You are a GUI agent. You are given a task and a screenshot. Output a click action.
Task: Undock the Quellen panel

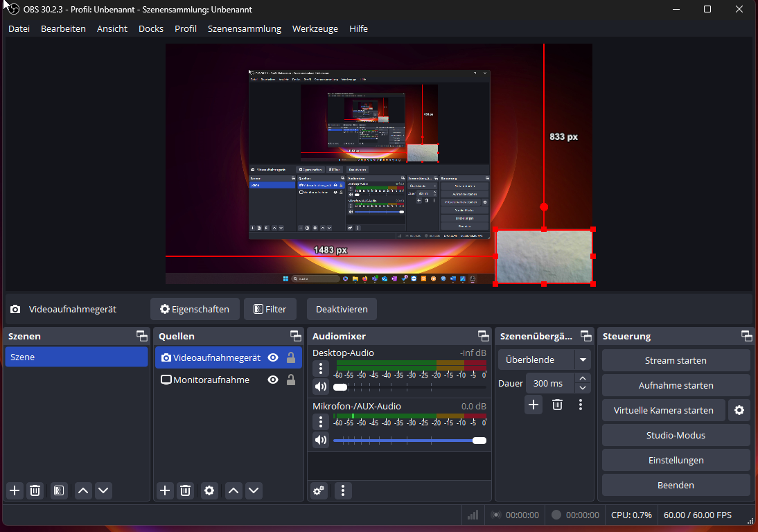coord(295,336)
